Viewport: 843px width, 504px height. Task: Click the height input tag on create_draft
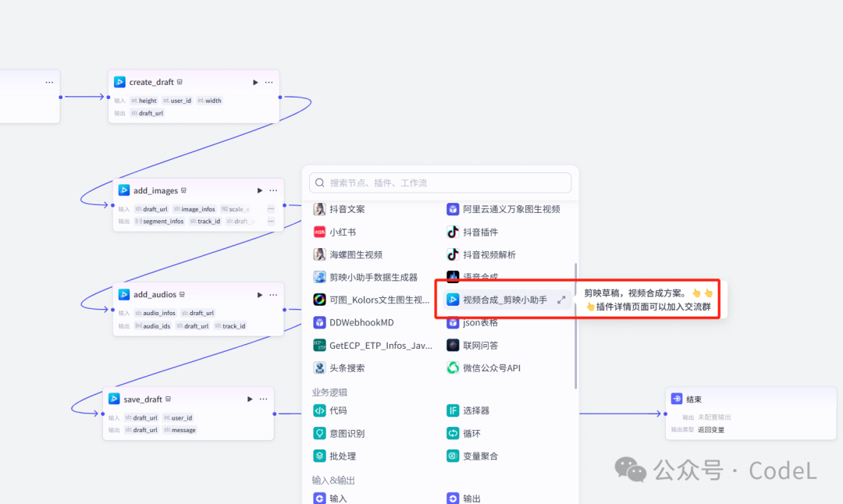coord(144,101)
